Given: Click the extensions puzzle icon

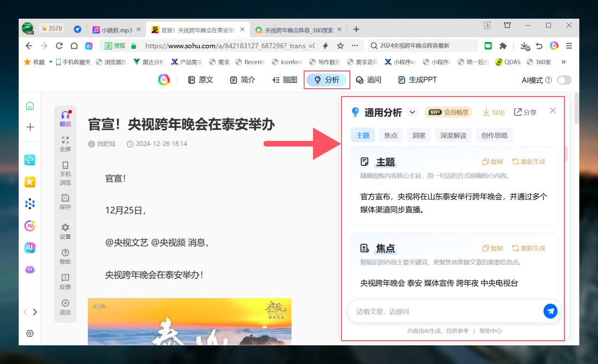Looking at the screenshot, I should [503, 46].
